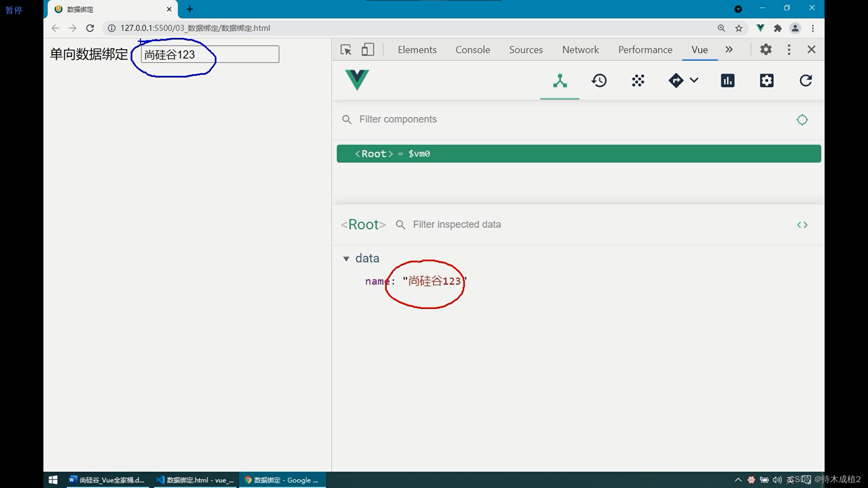Reload the page

tap(90, 28)
